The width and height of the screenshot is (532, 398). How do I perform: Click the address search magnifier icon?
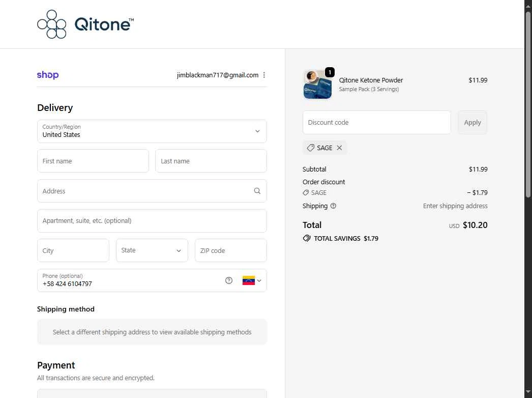coord(257,191)
